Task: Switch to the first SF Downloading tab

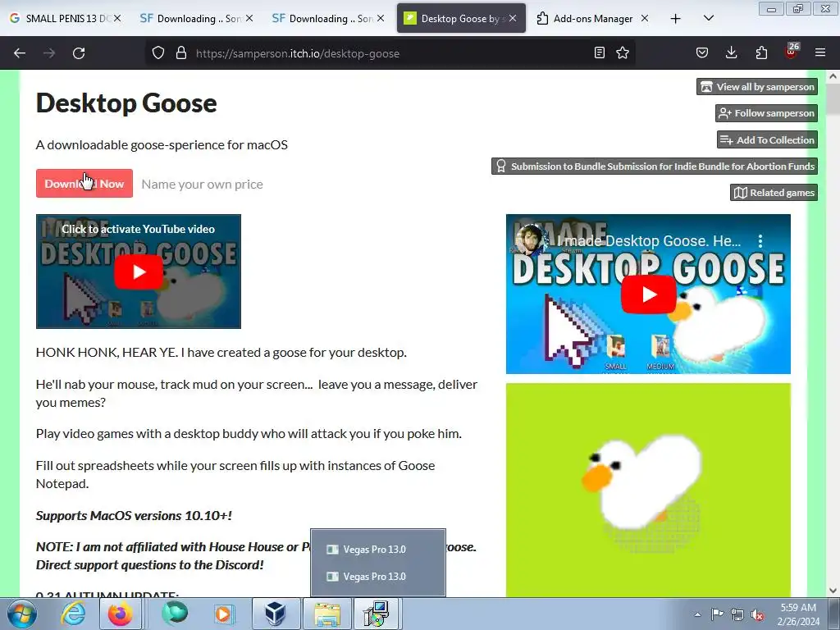Action: coord(196,18)
